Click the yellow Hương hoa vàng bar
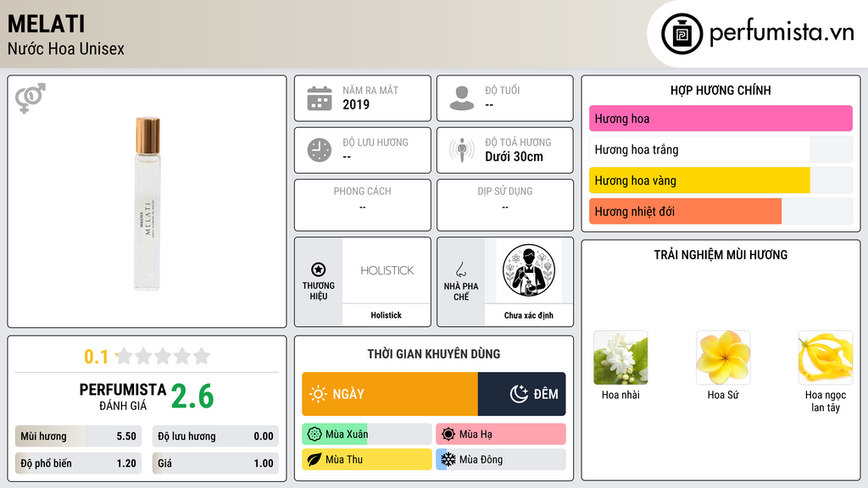Viewport: 868px width, 488px height. tap(699, 180)
